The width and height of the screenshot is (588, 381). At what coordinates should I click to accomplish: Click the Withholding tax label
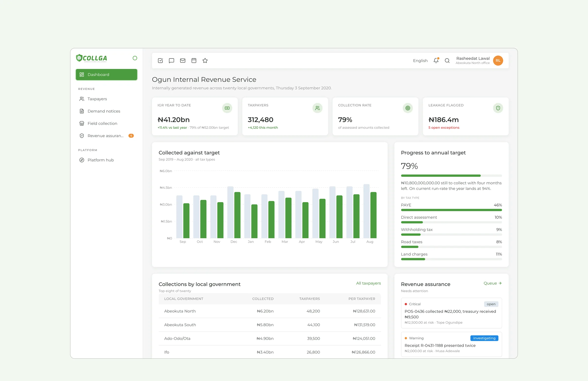pos(416,230)
